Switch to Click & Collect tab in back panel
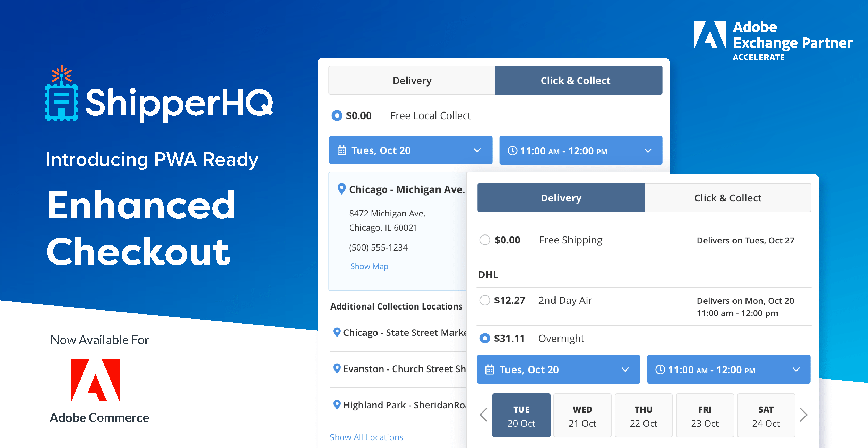Viewport: 868px width, 448px height. click(578, 80)
